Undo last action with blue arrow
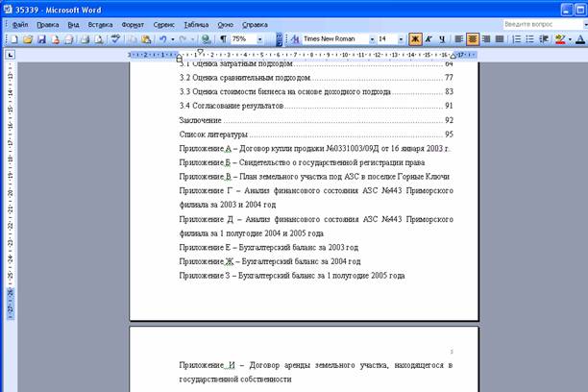 [162, 39]
